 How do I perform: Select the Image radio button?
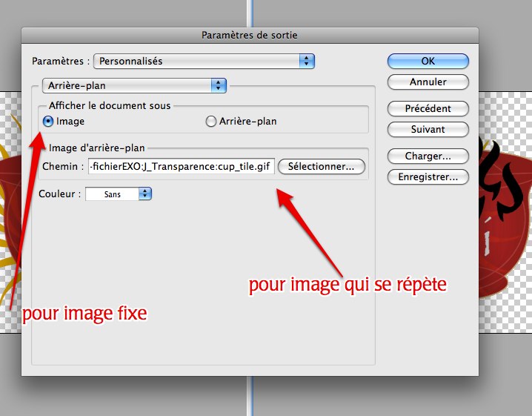click(48, 121)
